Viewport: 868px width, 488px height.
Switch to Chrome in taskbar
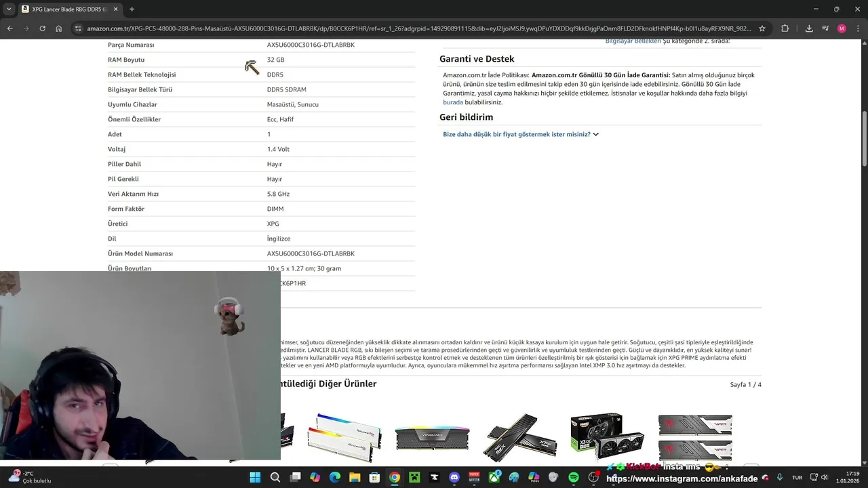(x=394, y=477)
